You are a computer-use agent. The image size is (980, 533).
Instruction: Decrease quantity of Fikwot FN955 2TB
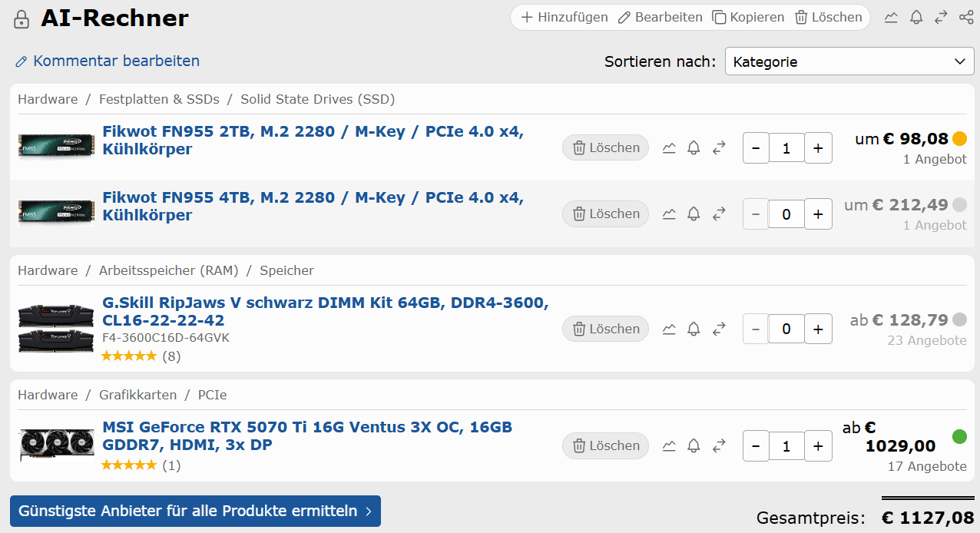(x=756, y=148)
